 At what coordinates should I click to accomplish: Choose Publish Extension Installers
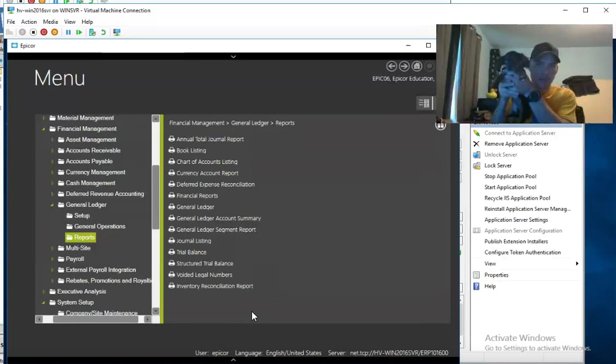(516, 242)
